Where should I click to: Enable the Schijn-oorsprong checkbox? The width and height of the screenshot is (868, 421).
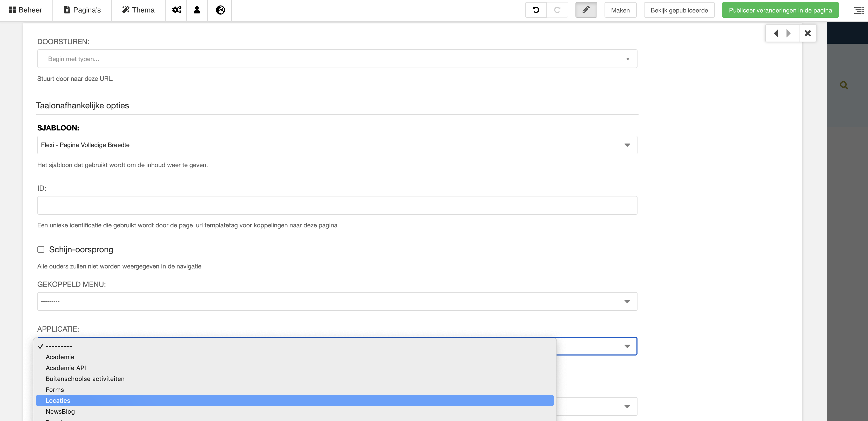(x=41, y=249)
